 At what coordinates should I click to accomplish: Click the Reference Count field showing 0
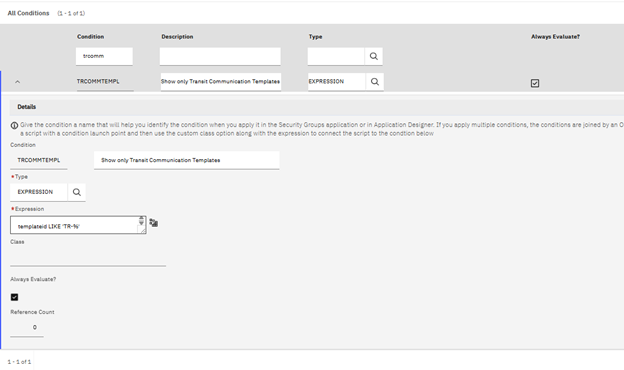pyautogui.click(x=27, y=328)
